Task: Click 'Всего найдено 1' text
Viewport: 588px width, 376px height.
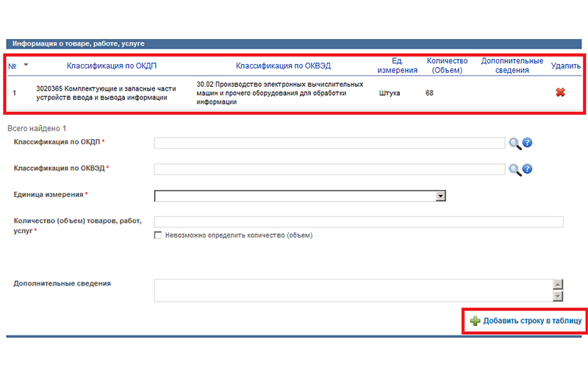Action: pos(37,128)
